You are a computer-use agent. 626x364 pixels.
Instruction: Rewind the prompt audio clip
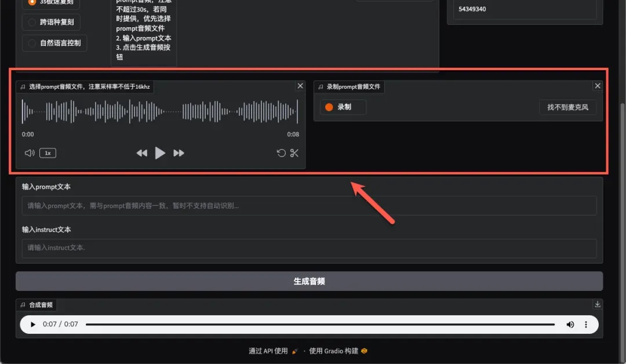tap(141, 153)
